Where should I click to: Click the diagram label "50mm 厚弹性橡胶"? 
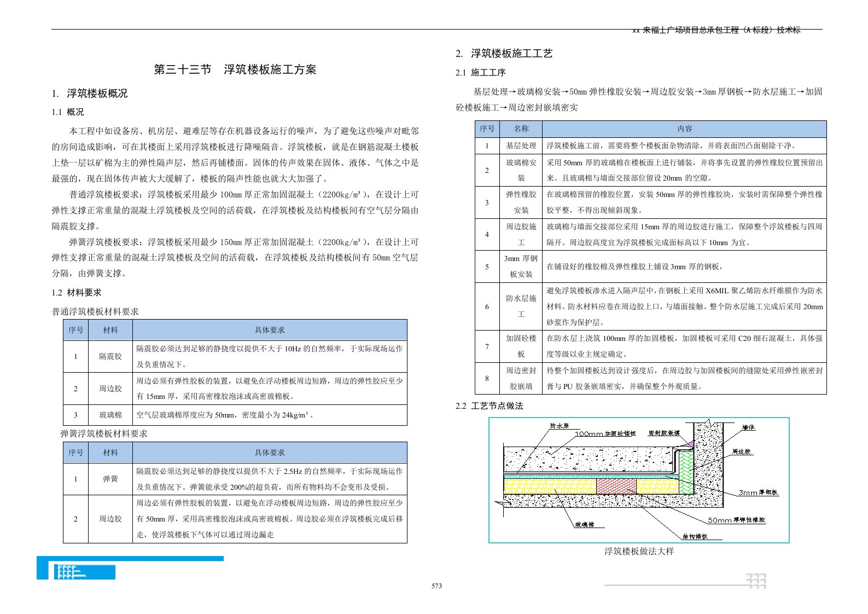coord(737,520)
